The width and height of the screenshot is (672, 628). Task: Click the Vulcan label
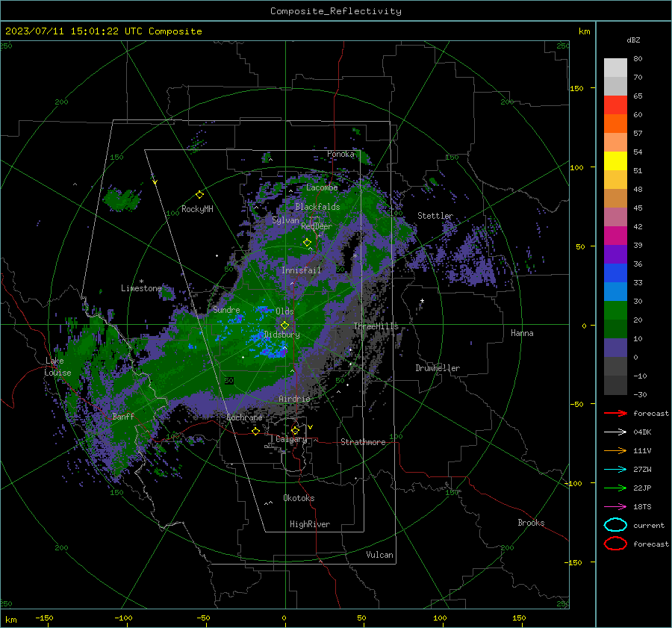379,555
